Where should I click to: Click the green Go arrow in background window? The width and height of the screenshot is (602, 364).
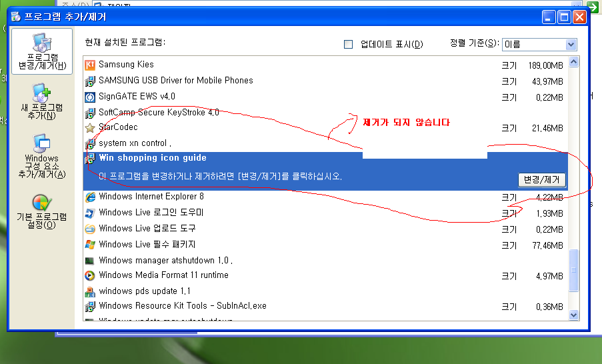click(x=593, y=7)
